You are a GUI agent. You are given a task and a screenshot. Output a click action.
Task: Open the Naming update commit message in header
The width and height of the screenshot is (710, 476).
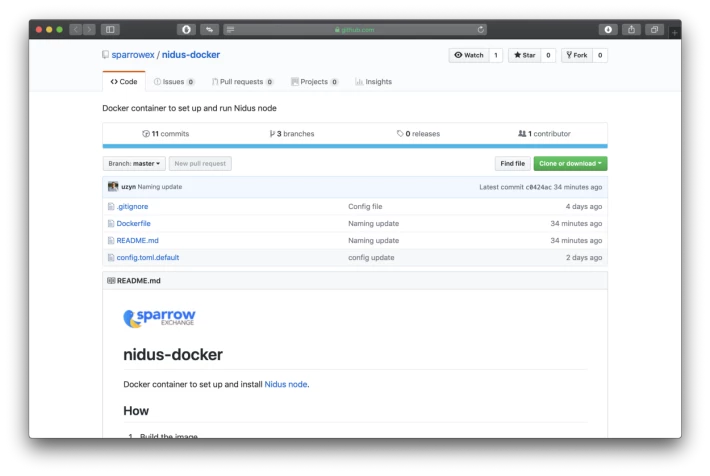tap(160, 187)
